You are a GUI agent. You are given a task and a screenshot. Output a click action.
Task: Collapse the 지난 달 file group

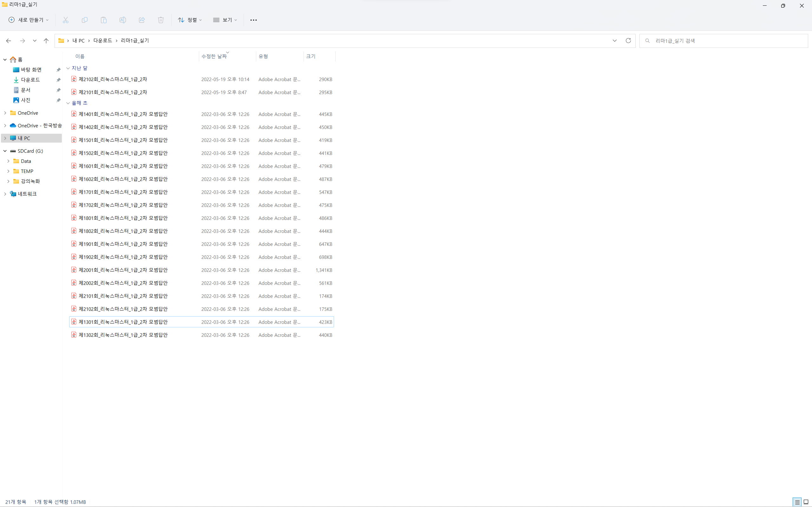[68, 68]
